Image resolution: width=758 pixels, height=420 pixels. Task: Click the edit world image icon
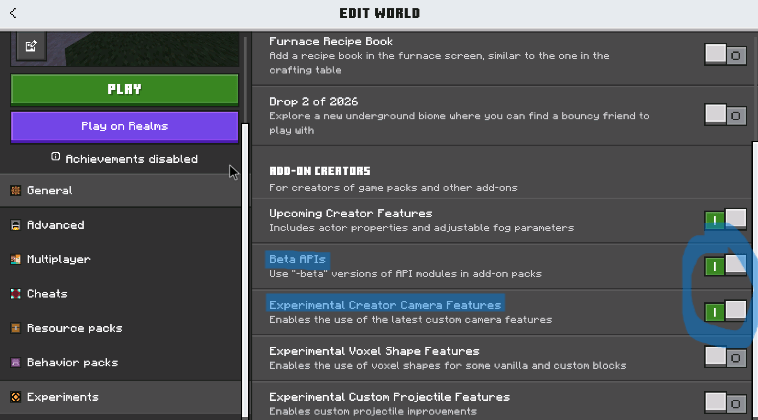[31, 46]
